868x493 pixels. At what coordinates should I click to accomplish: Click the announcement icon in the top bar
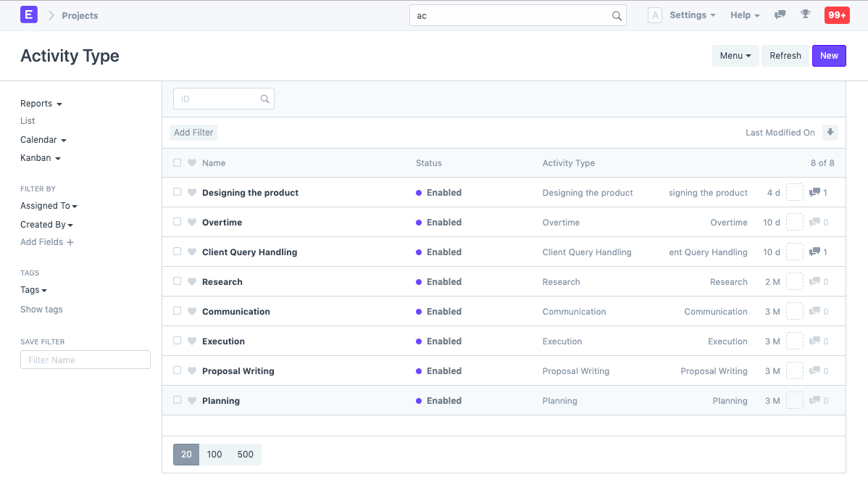point(780,14)
